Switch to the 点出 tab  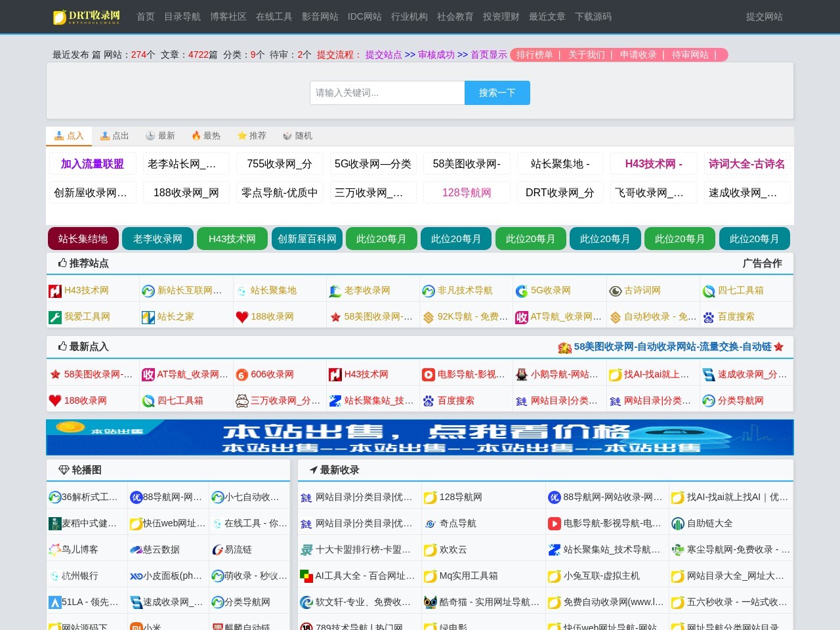click(114, 136)
